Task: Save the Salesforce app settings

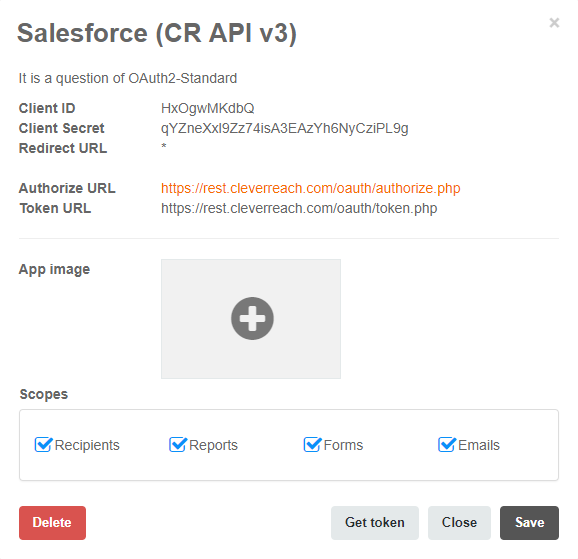Action: [529, 522]
